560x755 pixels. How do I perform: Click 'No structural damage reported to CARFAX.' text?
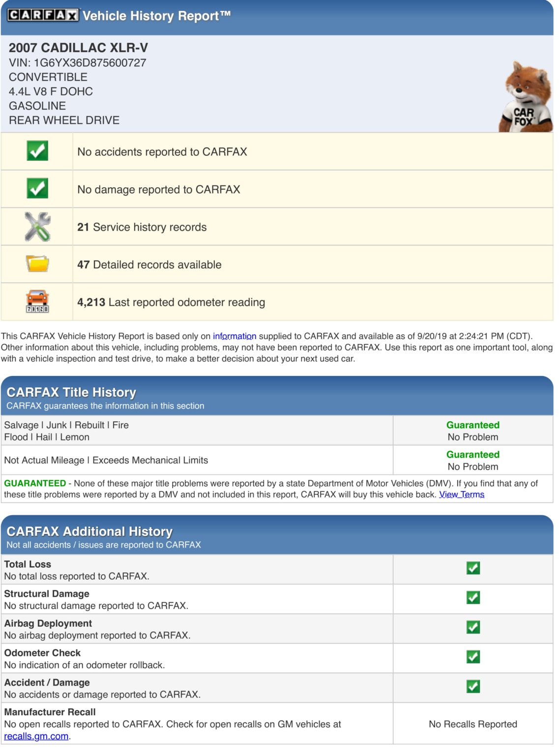[x=96, y=606]
